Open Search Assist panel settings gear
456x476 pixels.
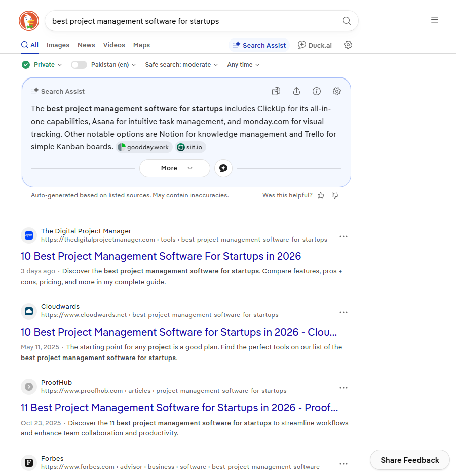336,91
